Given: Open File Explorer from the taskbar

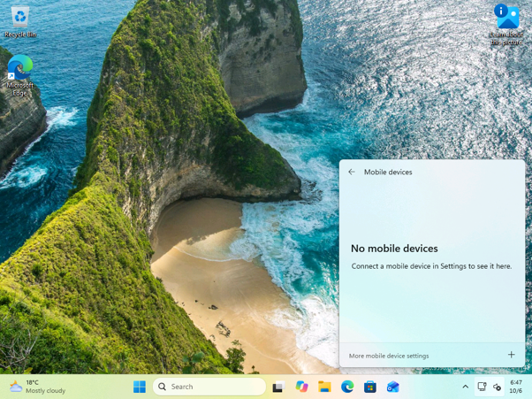Looking at the screenshot, I should (x=324, y=387).
